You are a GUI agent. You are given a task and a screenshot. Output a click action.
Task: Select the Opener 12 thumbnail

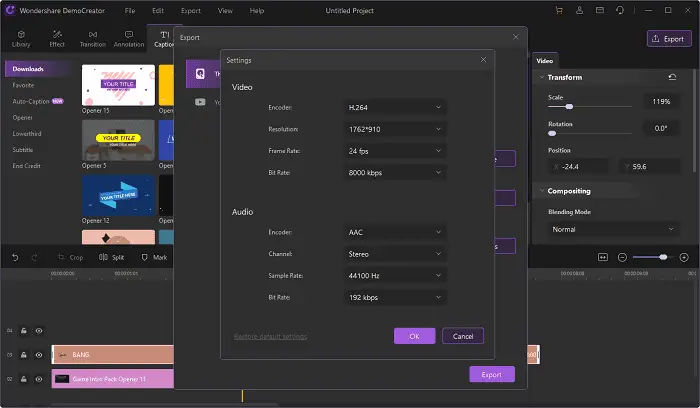tap(118, 196)
